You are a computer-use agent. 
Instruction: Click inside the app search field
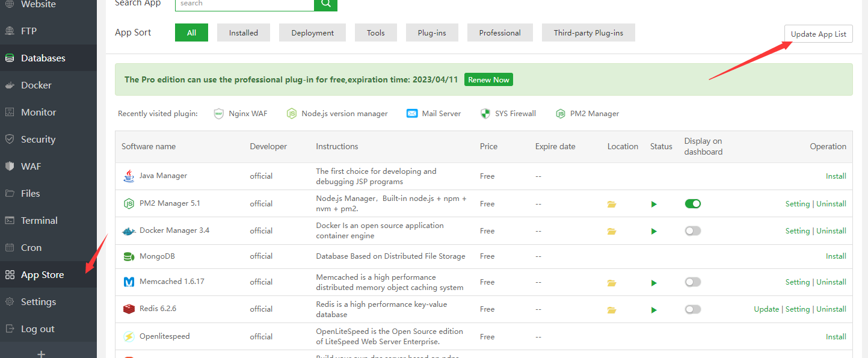244,4
